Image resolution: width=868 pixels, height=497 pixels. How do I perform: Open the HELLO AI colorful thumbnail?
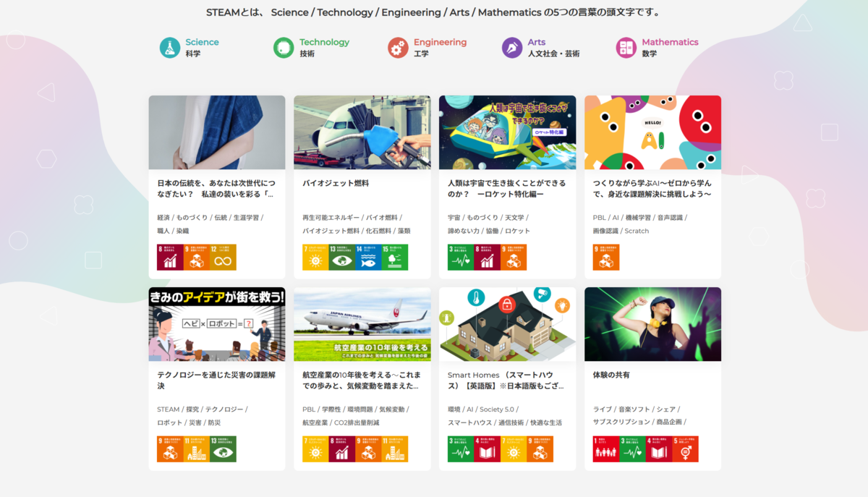click(652, 132)
